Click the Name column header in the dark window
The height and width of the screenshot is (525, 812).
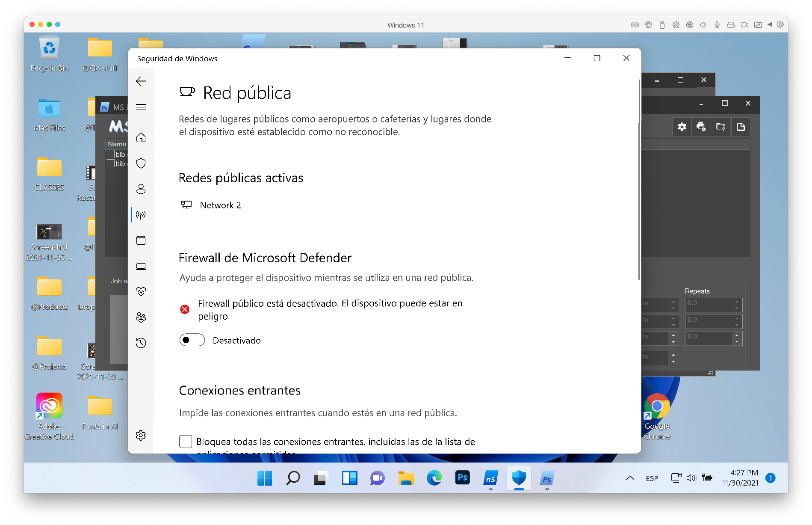(117, 144)
